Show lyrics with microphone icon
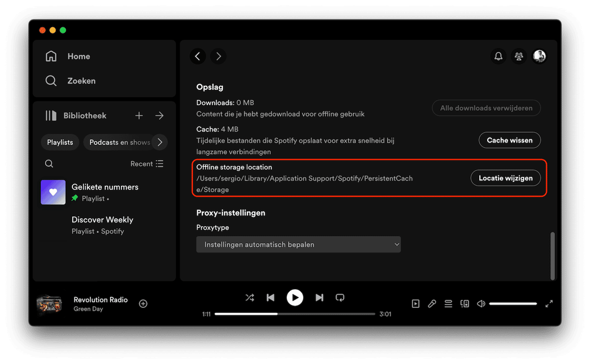 click(x=432, y=304)
